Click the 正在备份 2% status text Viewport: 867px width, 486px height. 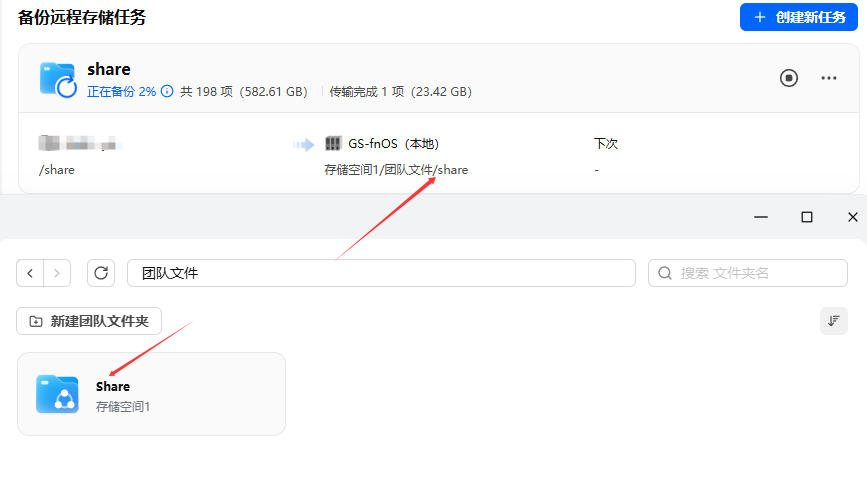click(x=121, y=92)
